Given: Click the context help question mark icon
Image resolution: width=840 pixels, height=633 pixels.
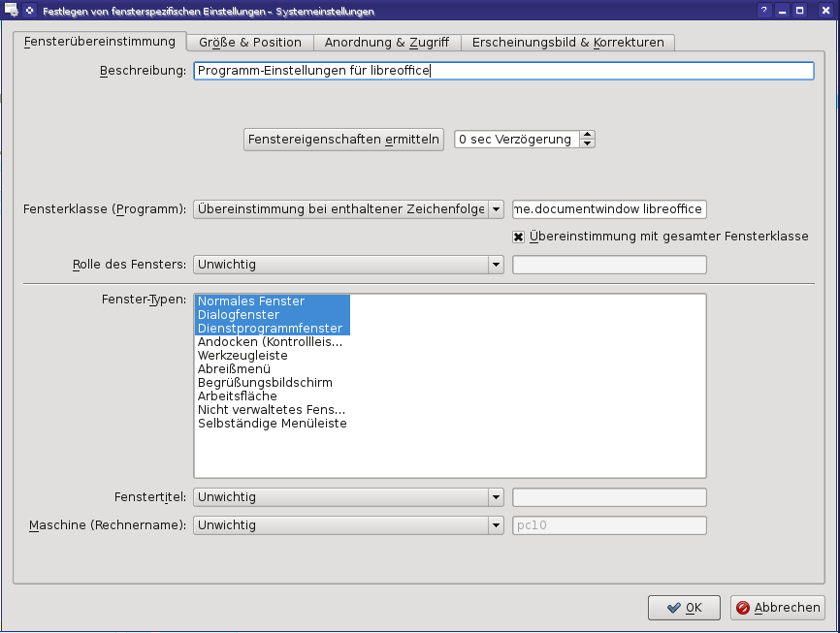Looking at the screenshot, I should [x=764, y=11].
